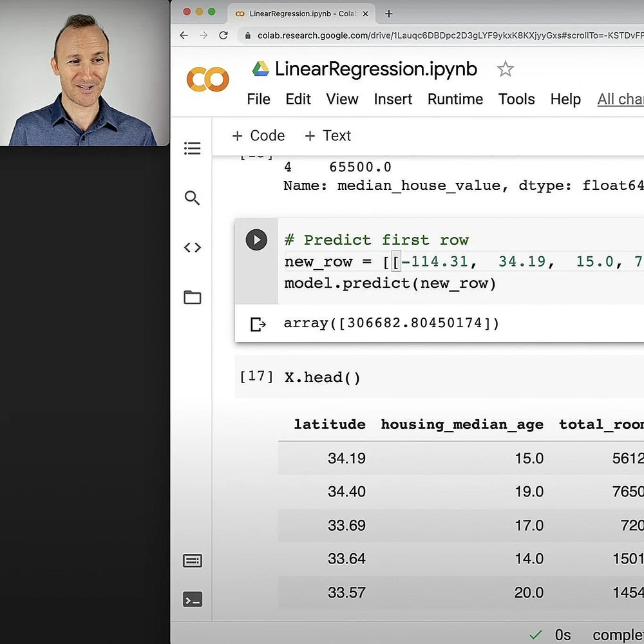The width and height of the screenshot is (644, 644).
Task: Open the All changes saved link
Action: pos(620,99)
